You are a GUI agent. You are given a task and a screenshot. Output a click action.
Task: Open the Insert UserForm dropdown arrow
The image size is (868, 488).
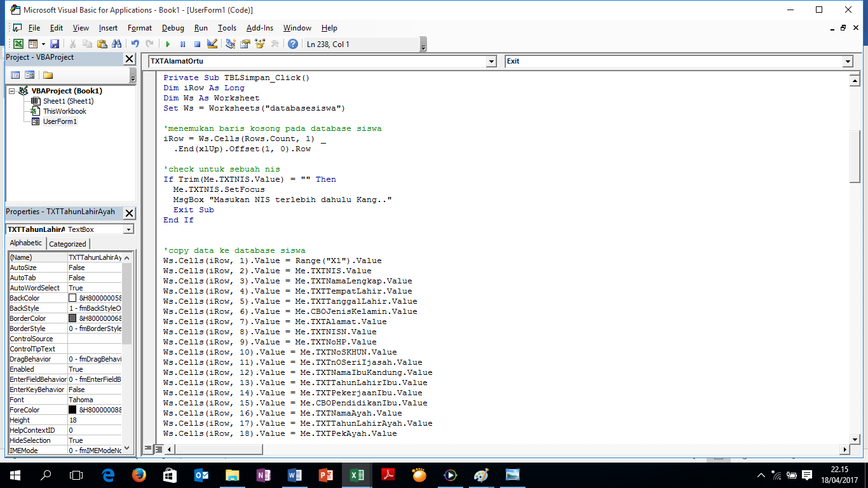coord(43,44)
